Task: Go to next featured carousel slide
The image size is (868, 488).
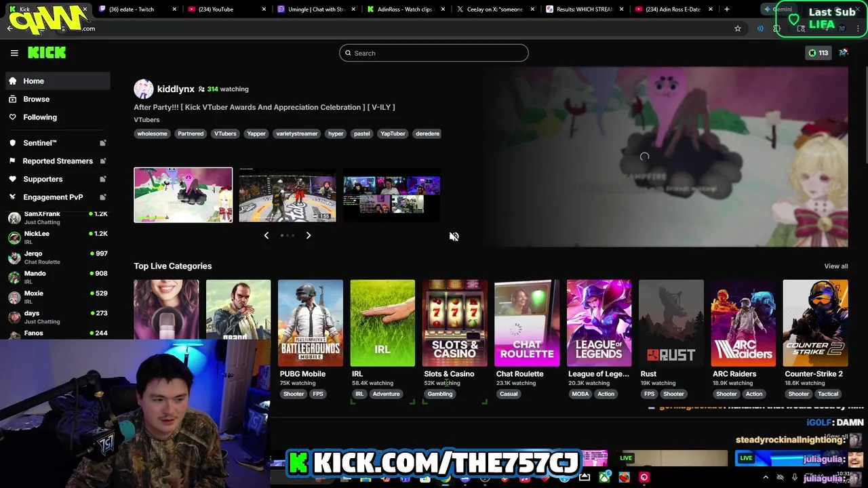Action: 309,235
